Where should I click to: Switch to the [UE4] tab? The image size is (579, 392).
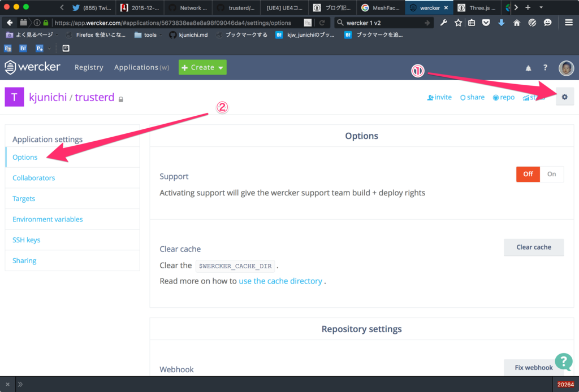click(x=285, y=8)
